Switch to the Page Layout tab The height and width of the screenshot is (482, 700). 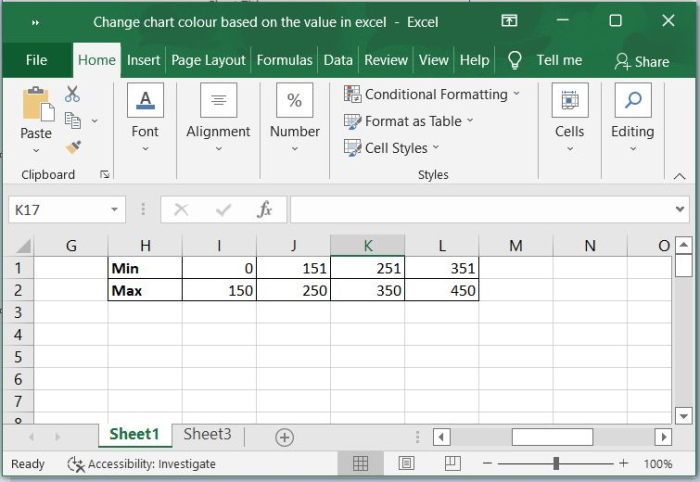(208, 60)
